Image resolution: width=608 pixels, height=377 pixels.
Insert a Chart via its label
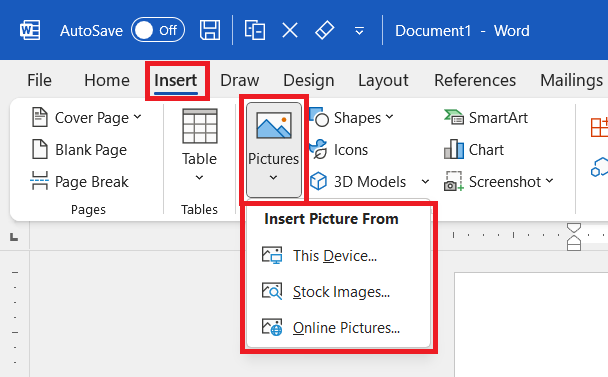click(x=486, y=150)
